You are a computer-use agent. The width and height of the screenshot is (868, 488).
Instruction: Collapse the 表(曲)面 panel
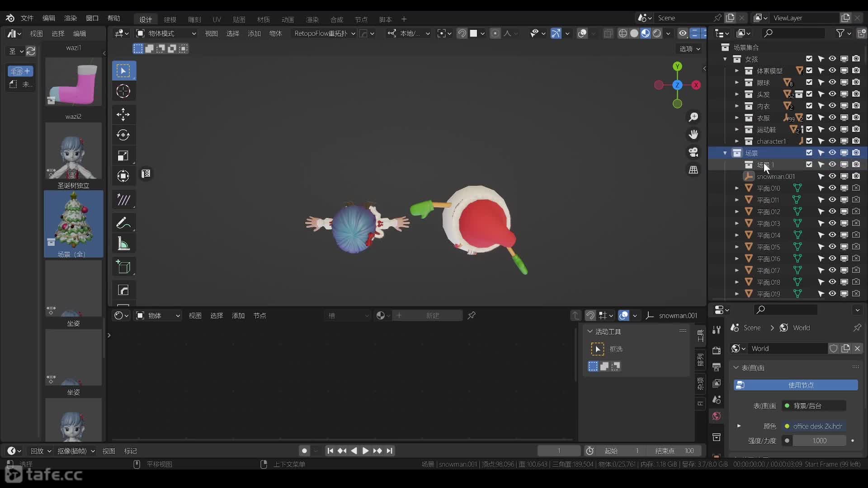pyautogui.click(x=736, y=368)
